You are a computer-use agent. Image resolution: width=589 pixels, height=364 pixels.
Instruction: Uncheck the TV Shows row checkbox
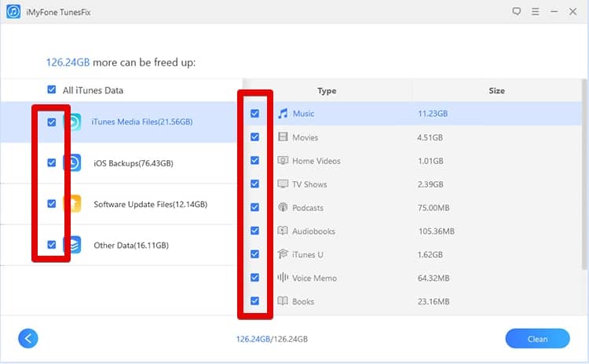(254, 184)
